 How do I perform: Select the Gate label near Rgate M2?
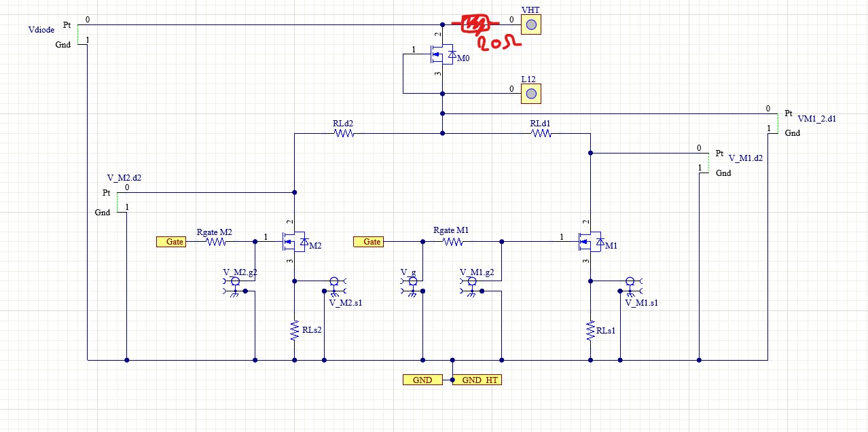click(x=170, y=242)
